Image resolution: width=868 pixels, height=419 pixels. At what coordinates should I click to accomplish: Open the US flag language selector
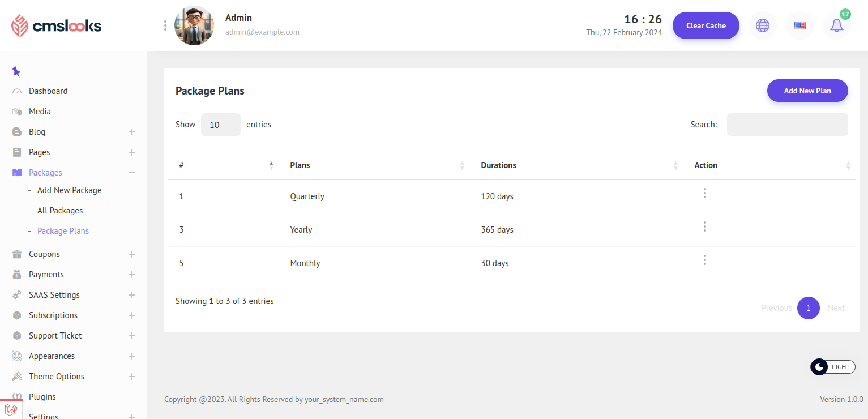(799, 25)
